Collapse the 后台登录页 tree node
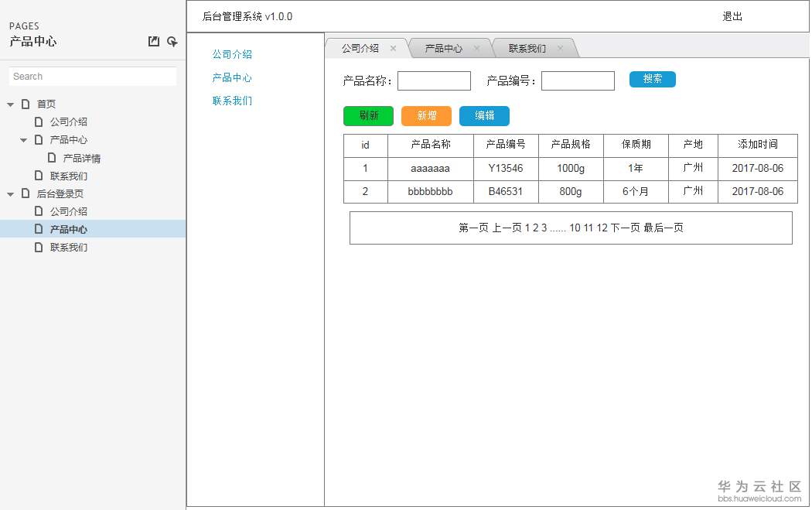 pos(10,193)
